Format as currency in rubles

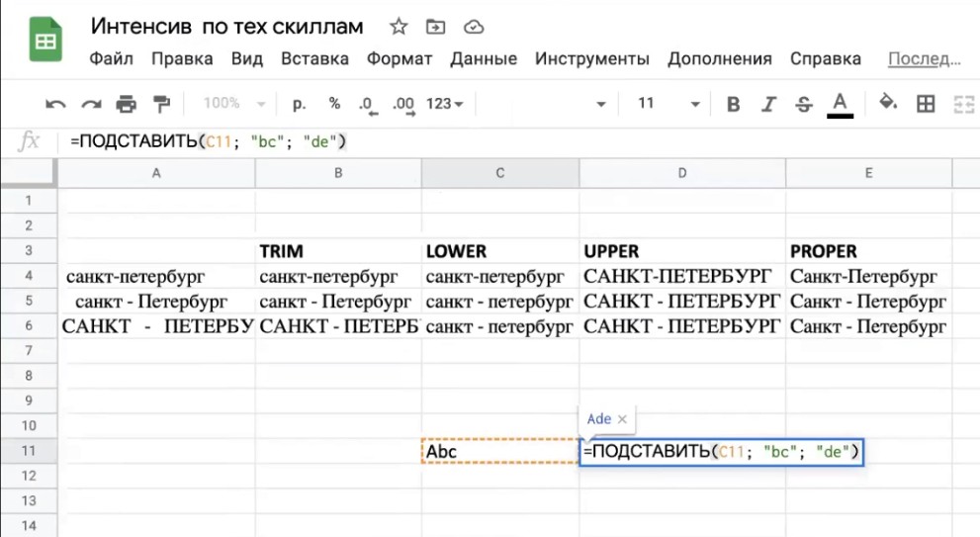click(x=300, y=104)
